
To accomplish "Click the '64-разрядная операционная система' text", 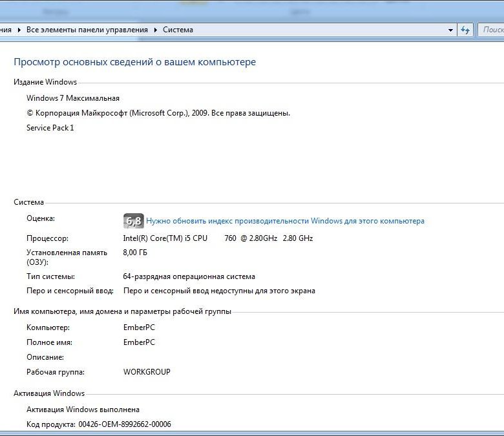I will click(x=189, y=276).
